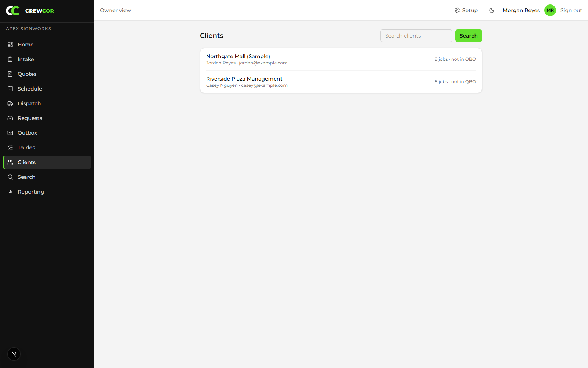This screenshot has width=588, height=368.
Task: Click the Apex Signworks company label
Action: (28, 29)
